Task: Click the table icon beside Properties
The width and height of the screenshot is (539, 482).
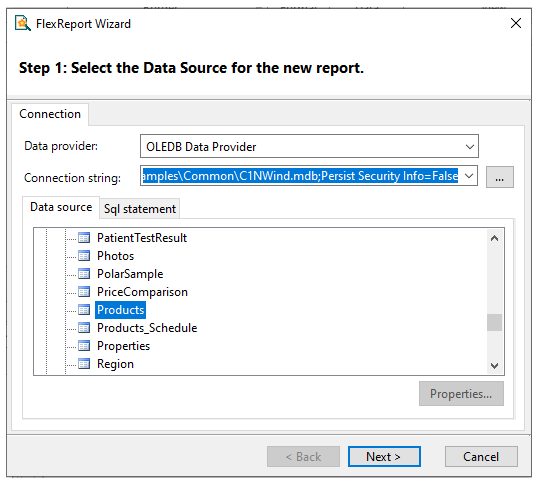Action: click(x=84, y=346)
